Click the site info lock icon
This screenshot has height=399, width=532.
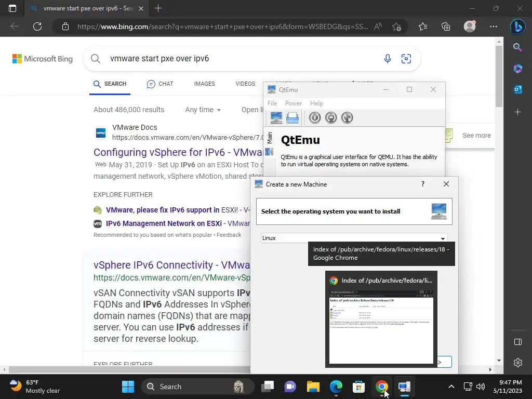(65, 26)
